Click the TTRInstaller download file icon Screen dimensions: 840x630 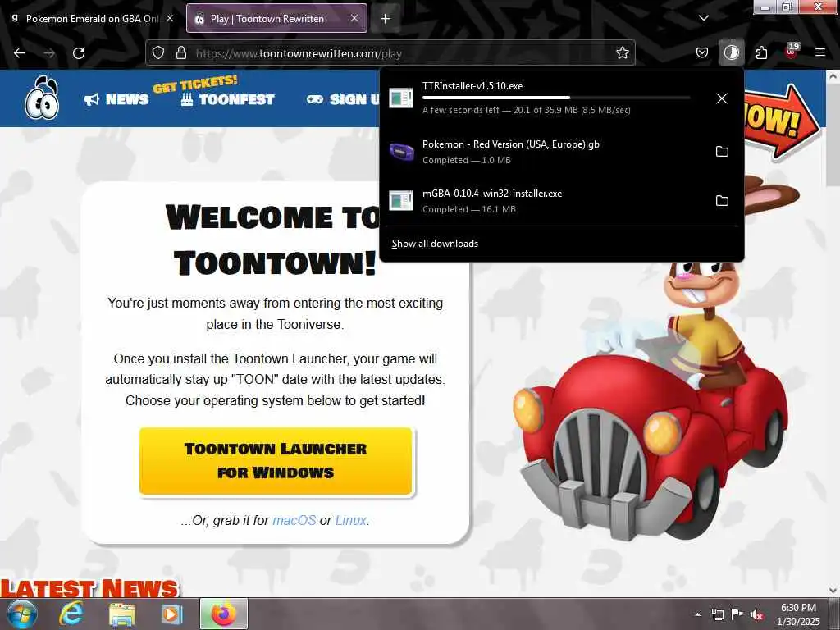[x=400, y=98]
